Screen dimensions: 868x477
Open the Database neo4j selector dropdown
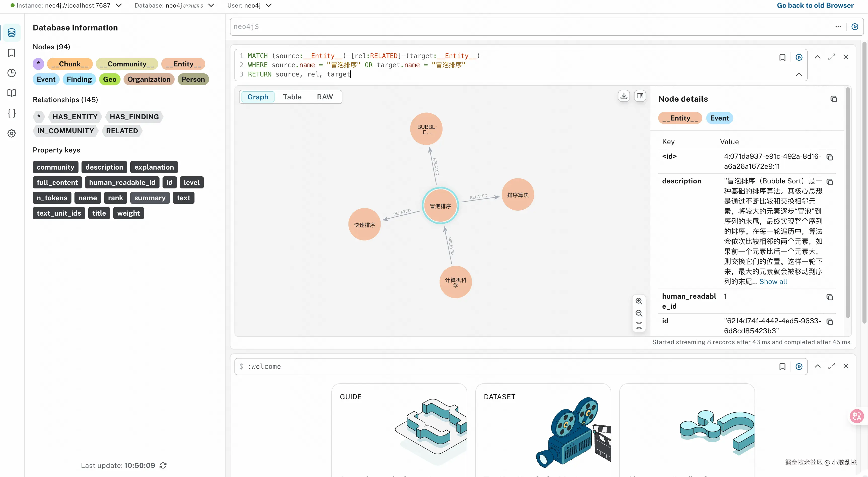point(211,5)
